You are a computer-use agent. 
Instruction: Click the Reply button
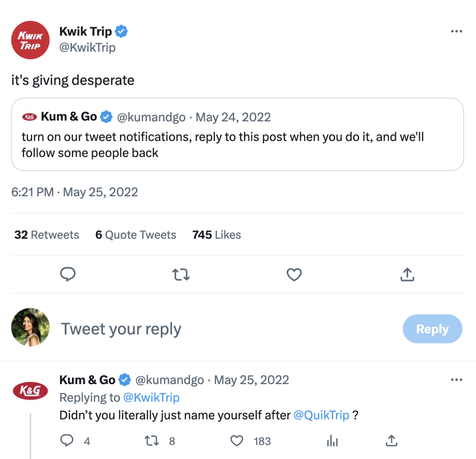432,329
